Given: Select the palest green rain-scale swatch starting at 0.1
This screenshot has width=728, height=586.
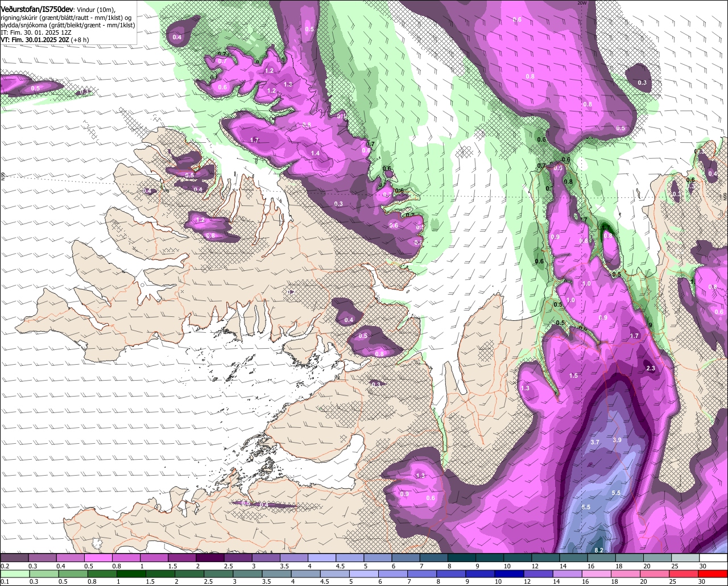Looking at the screenshot, I should [x=15, y=573].
